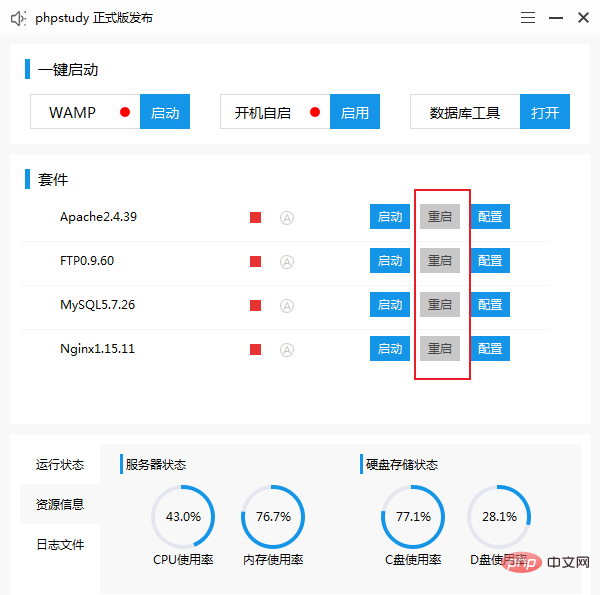
Task: Open 数据库工具 with the 打开 button
Action: 545,112
